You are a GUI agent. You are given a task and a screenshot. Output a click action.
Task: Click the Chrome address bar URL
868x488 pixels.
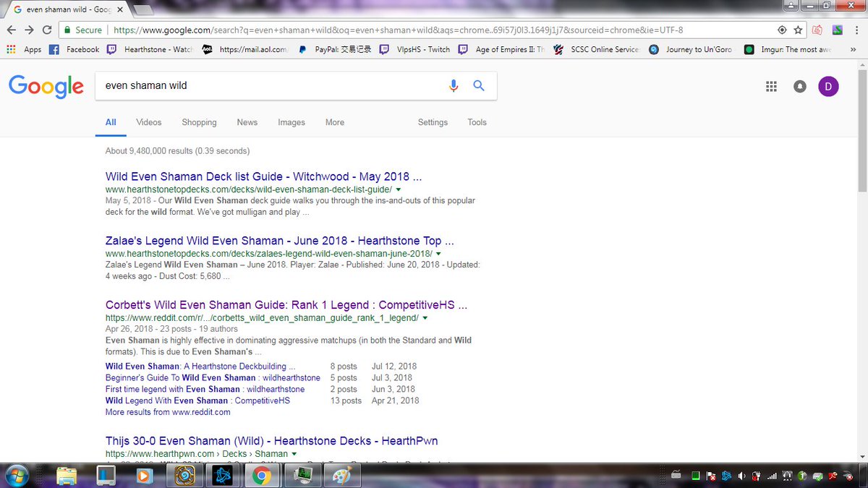(x=399, y=30)
